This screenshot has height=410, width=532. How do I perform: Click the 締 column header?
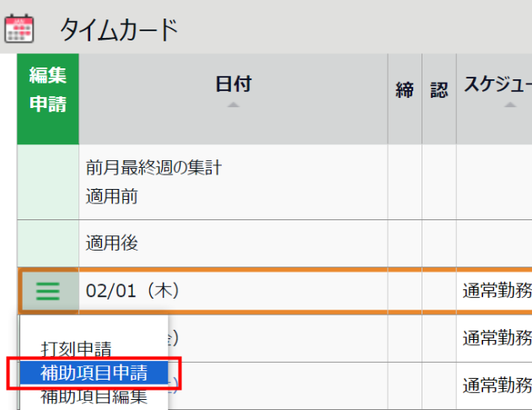click(405, 90)
